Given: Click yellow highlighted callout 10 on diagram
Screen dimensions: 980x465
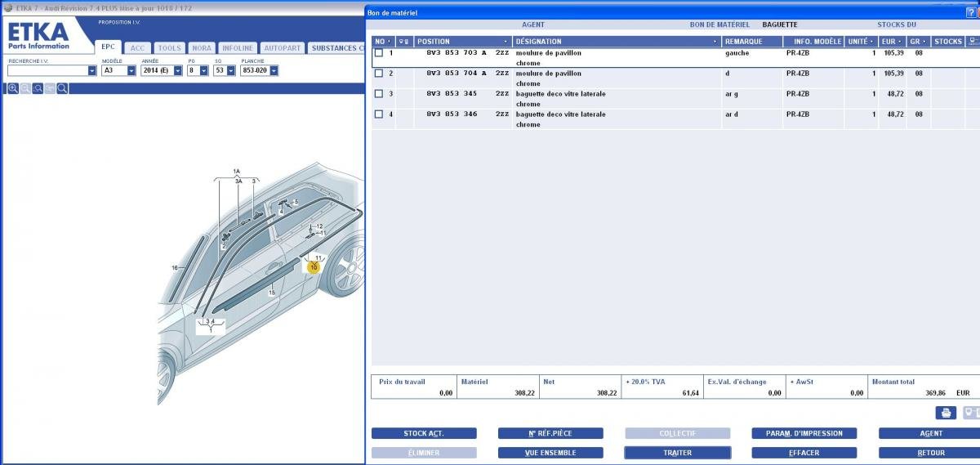Looking at the screenshot, I should (x=314, y=266).
